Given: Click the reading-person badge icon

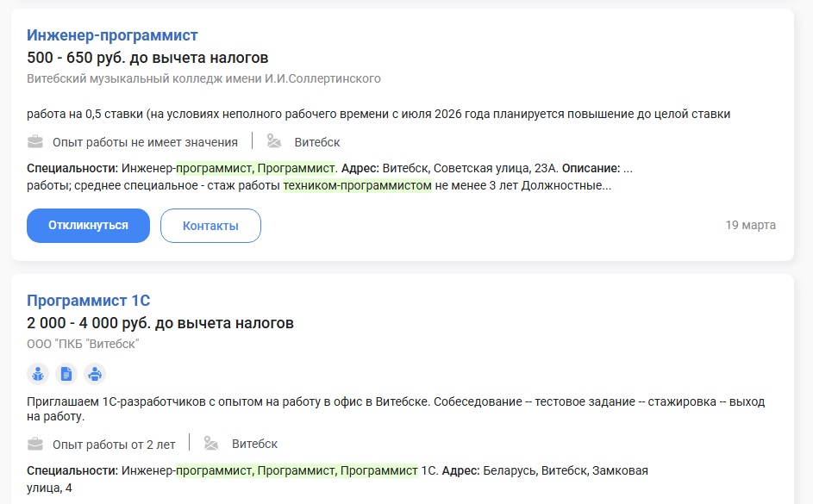Looking at the screenshot, I should [x=38, y=374].
